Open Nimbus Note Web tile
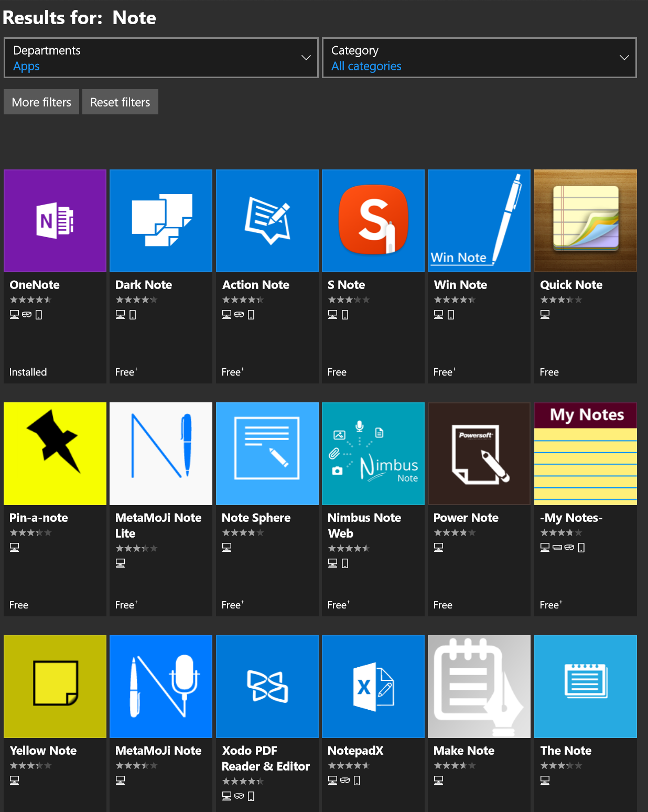648x812 pixels. (373, 453)
